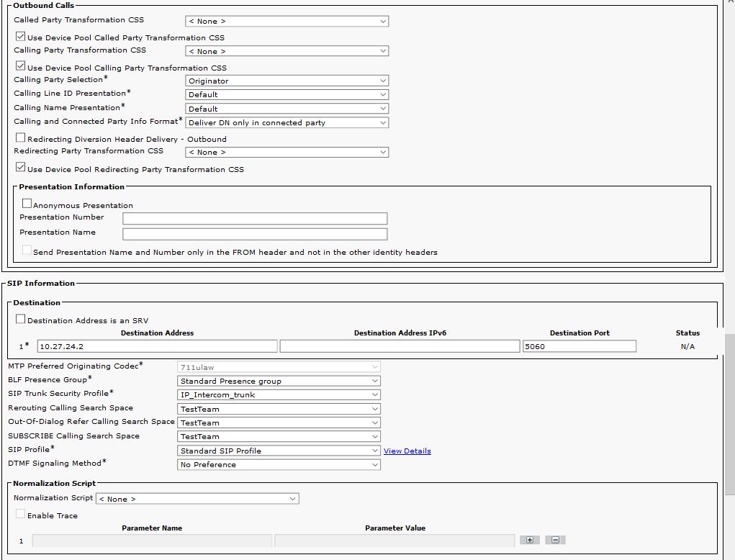The width and height of the screenshot is (735, 560).
Task: Expand Calling and Connected Party Info Format
Action: pos(287,123)
